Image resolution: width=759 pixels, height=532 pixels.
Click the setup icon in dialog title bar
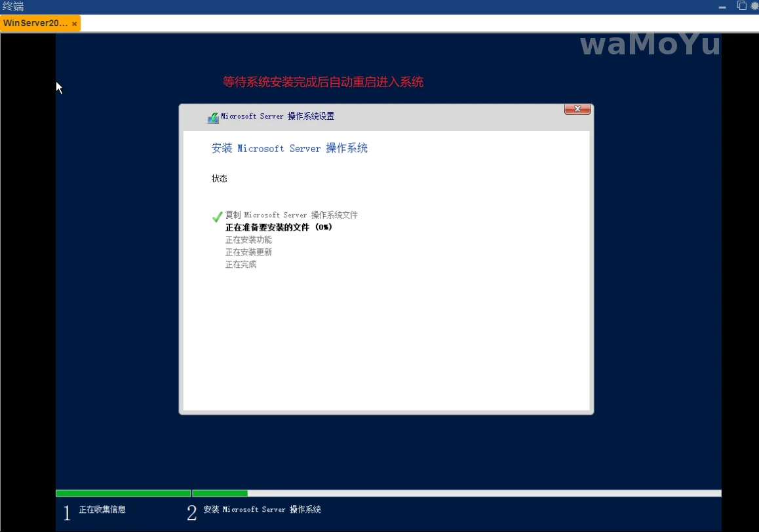[x=213, y=117]
